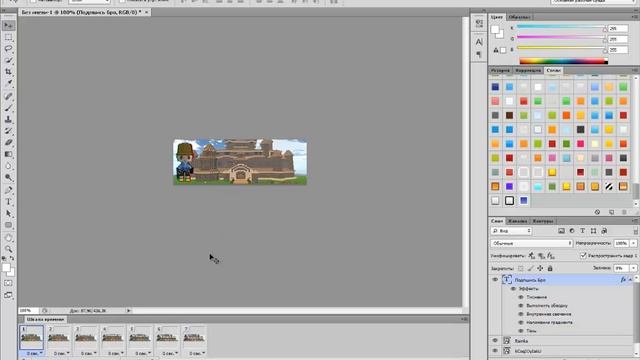Adjust the B color slider handle
Image resolution: width=640 pixels, height=360 pixels.
coord(604,50)
